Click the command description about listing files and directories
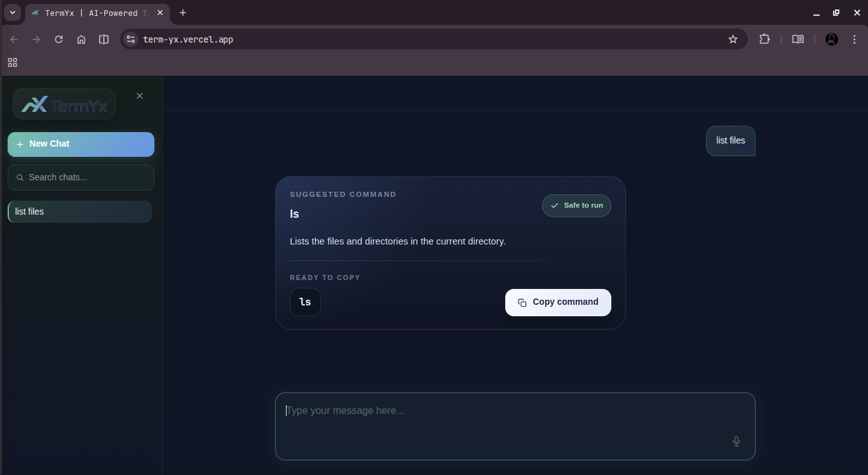Image resolution: width=868 pixels, height=475 pixels. tap(398, 241)
